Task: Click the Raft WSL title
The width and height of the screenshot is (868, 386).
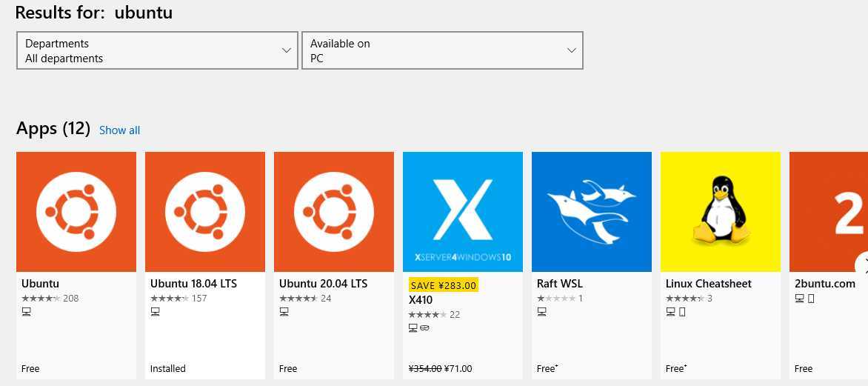Action: (x=560, y=284)
